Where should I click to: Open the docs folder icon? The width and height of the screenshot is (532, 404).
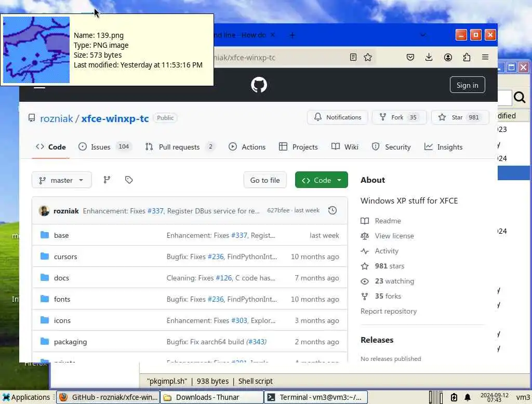tap(45, 277)
